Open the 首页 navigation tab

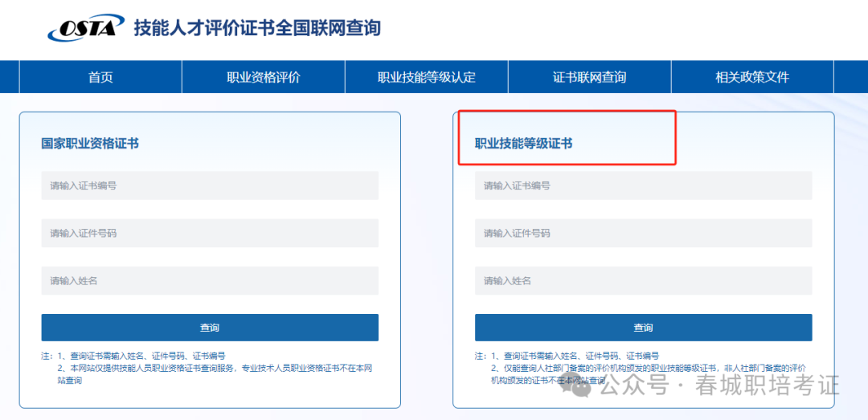click(x=100, y=77)
